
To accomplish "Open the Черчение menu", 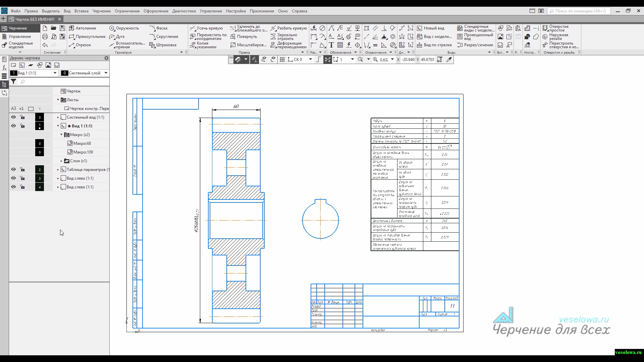I will coord(102,11).
